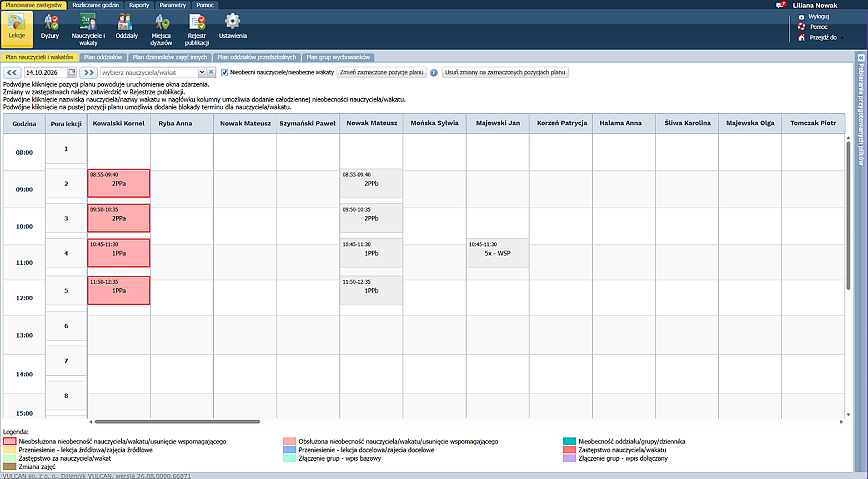
Task: Select Majewski Jan 5x - WSP lesson
Action: point(498,253)
